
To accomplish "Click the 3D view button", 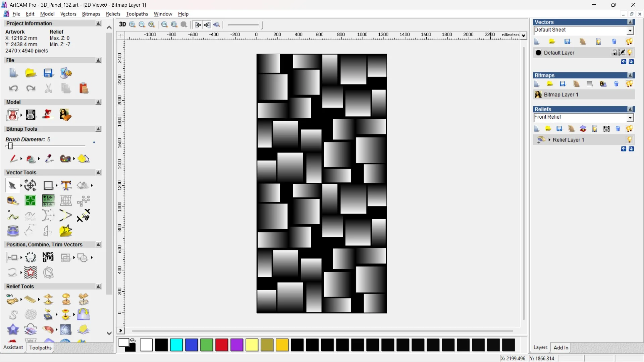I will pos(122,24).
